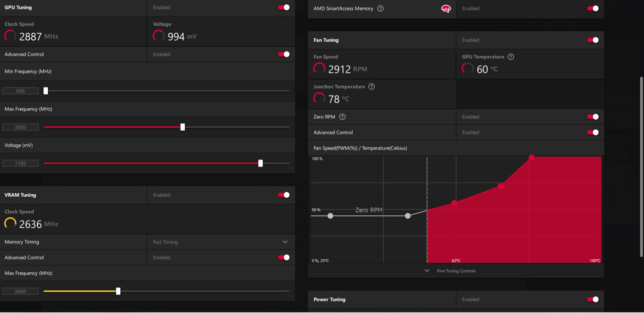Click the 100°C axis label on graph
This screenshot has width=644, height=313.
[595, 261]
